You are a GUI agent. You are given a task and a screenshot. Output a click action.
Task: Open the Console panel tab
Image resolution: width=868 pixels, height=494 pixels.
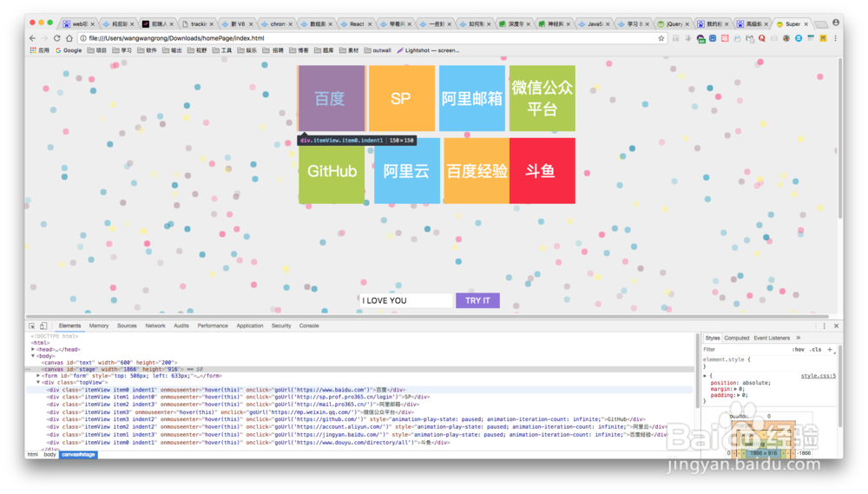coord(309,326)
